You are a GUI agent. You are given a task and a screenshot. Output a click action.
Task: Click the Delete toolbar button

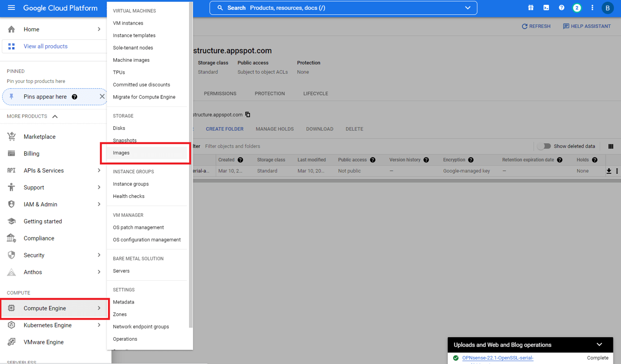[354, 129]
